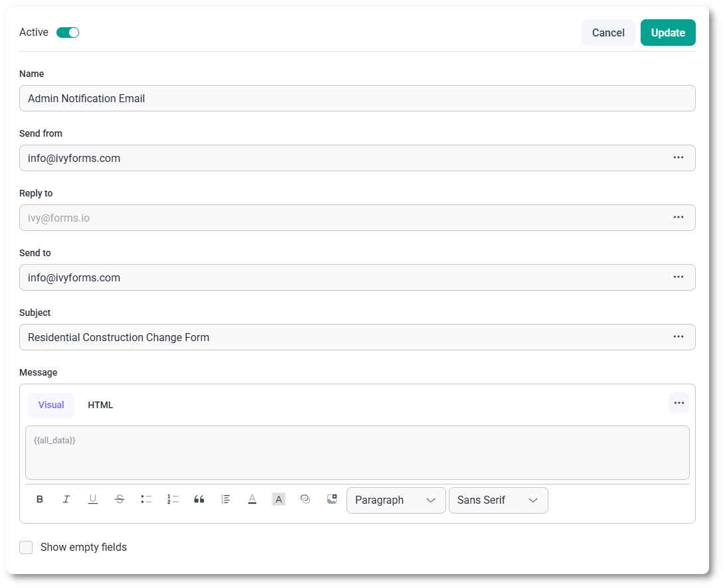This screenshot has height=588, width=723.
Task: Insert a link in the message
Action: pyautogui.click(x=305, y=499)
